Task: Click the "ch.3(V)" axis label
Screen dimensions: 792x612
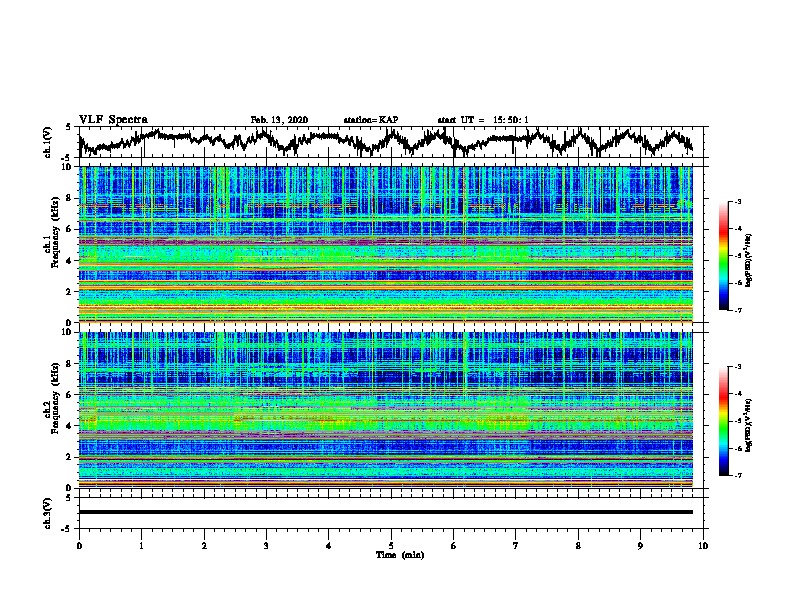Action: pos(48,514)
